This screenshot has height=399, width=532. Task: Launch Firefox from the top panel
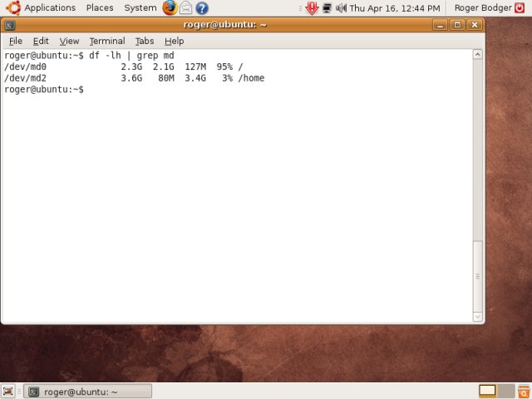coord(170,7)
